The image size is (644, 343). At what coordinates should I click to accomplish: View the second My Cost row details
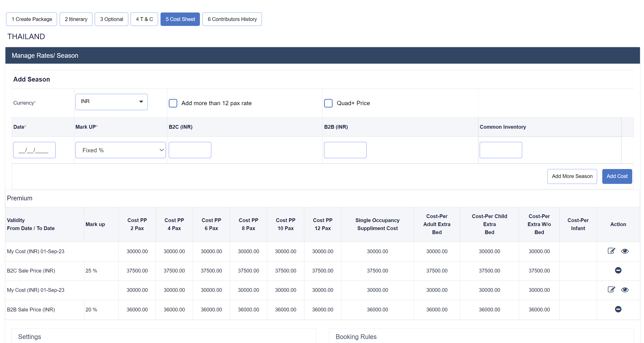(x=624, y=290)
